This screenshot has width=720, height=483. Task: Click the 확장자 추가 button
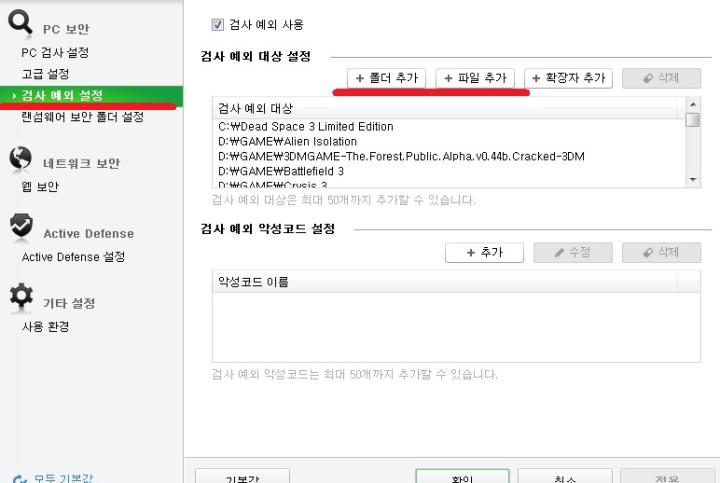click(x=568, y=78)
